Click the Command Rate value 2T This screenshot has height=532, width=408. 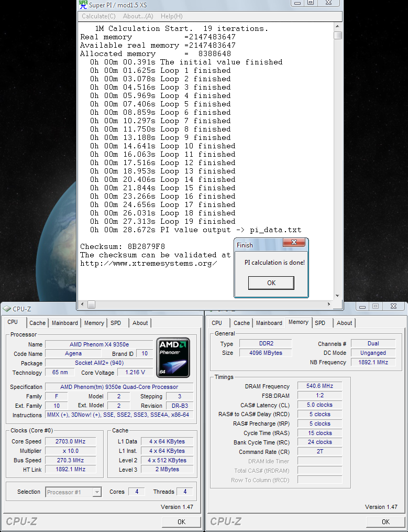click(x=320, y=452)
